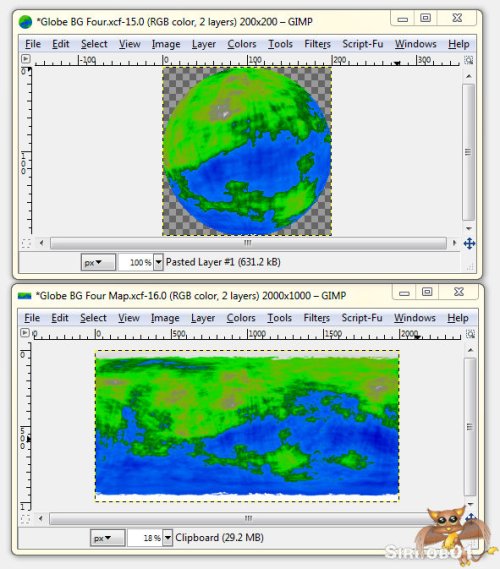Minimize the Globe BG Four window
Viewport: 500px width, 569px height.
click(402, 19)
